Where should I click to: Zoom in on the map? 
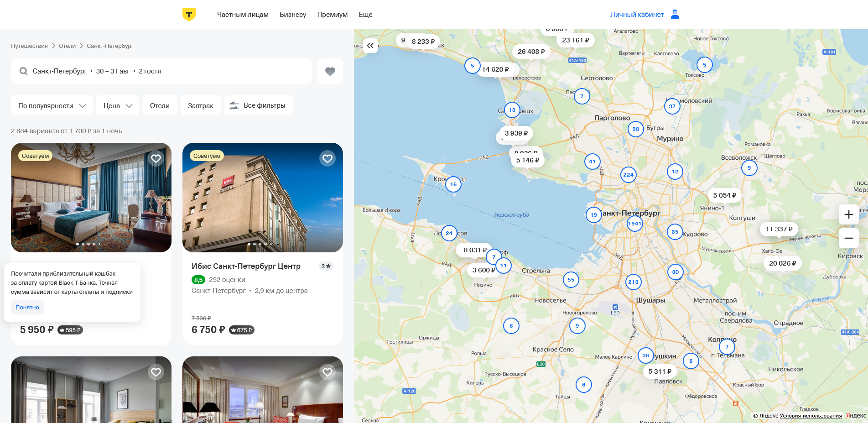point(848,214)
